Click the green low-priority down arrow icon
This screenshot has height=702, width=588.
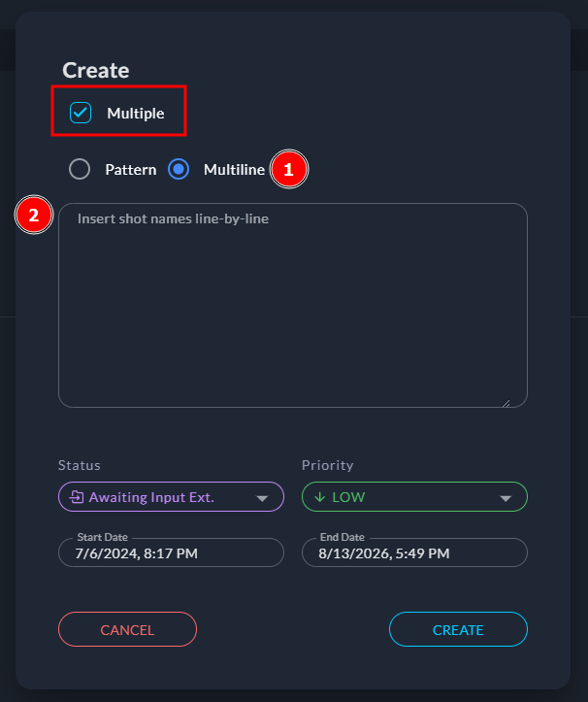(x=320, y=497)
